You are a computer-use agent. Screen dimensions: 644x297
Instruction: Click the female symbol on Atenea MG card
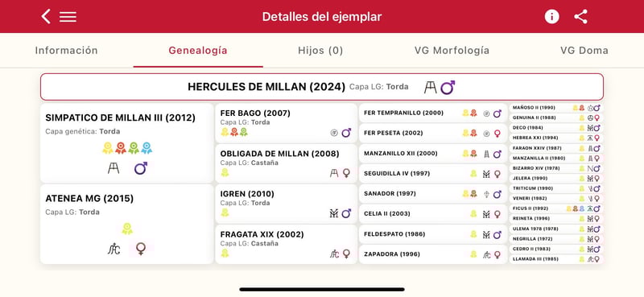coord(141,249)
